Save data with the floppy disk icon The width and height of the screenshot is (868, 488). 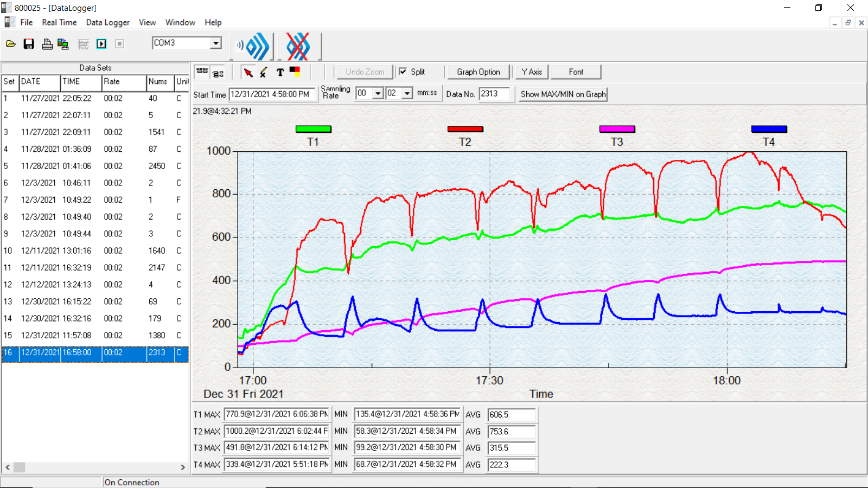pos(29,44)
